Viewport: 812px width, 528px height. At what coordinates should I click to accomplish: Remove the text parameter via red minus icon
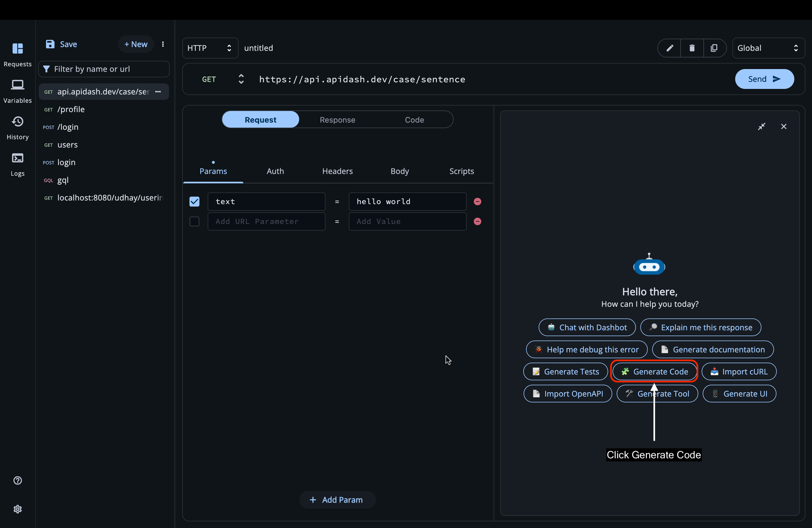[477, 201]
